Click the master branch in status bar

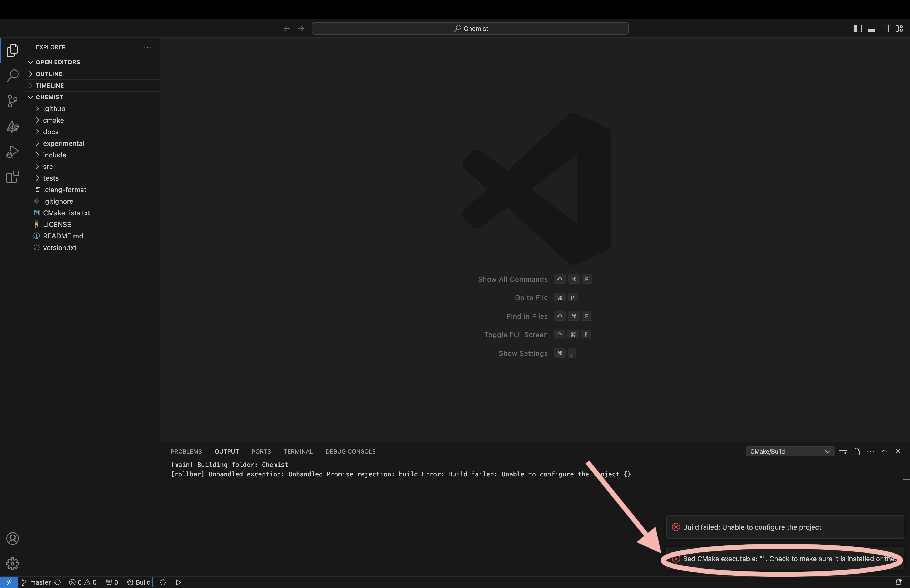(x=36, y=582)
